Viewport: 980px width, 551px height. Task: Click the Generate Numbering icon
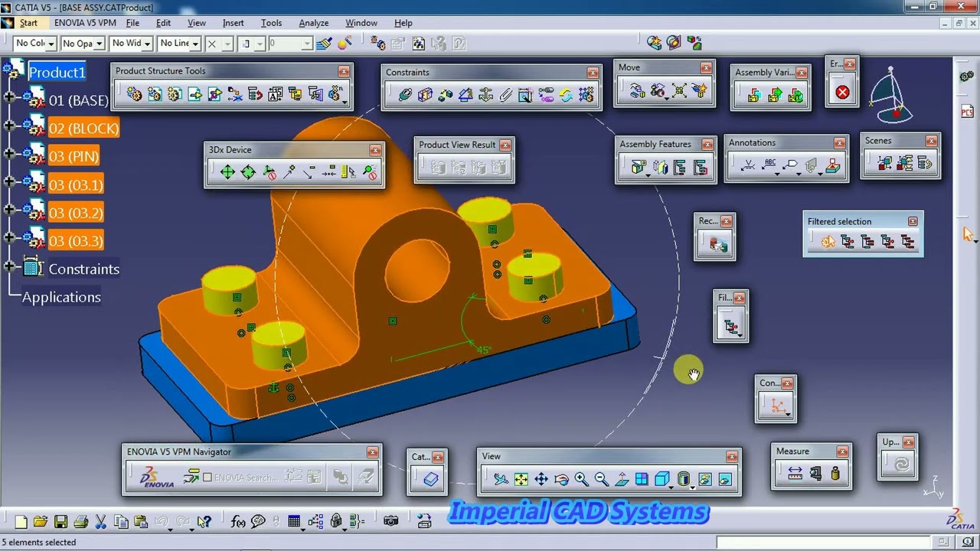point(275,94)
